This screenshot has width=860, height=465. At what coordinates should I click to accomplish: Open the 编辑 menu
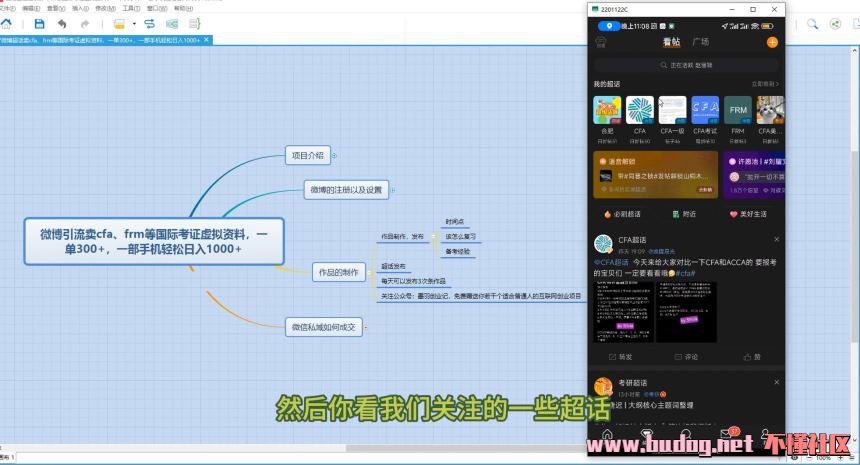point(31,8)
